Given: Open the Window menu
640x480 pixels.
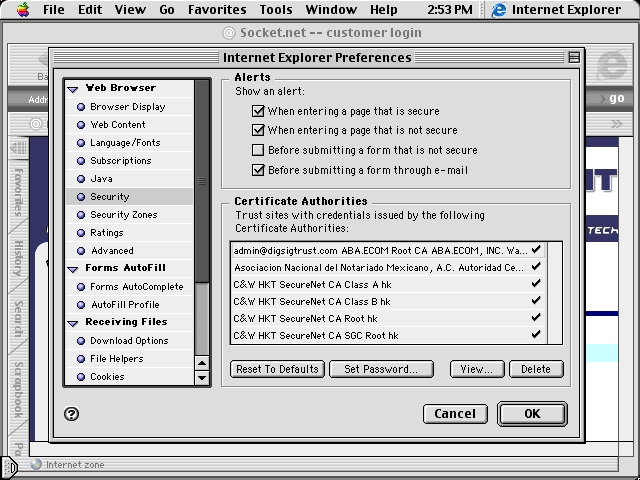Looking at the screenshot, I should (x=331, y=9).
